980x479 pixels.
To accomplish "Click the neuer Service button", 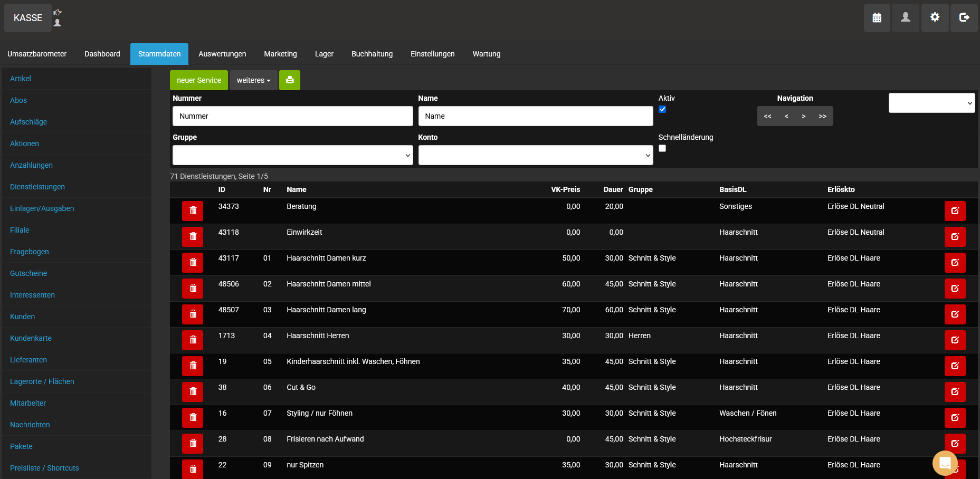I will (199, 80).
